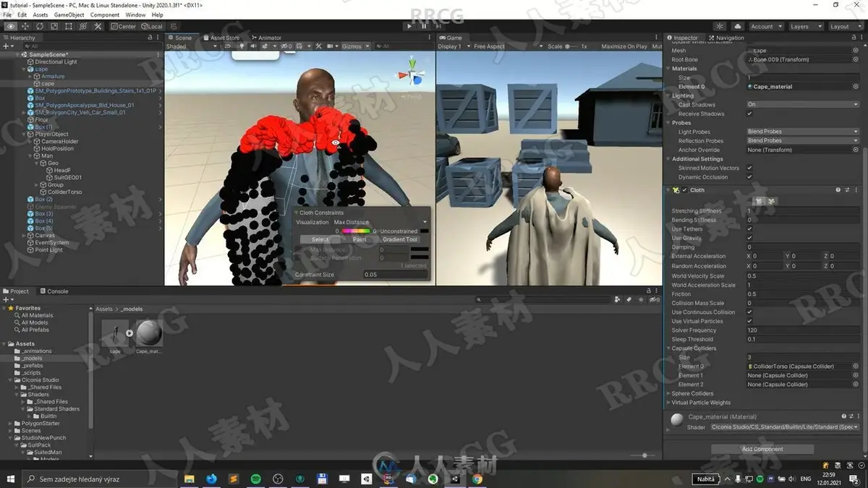This screenshot has width=868, height=488.
Task: Toggle Use Virtual Particles checkbox
Action: (749, 321)
